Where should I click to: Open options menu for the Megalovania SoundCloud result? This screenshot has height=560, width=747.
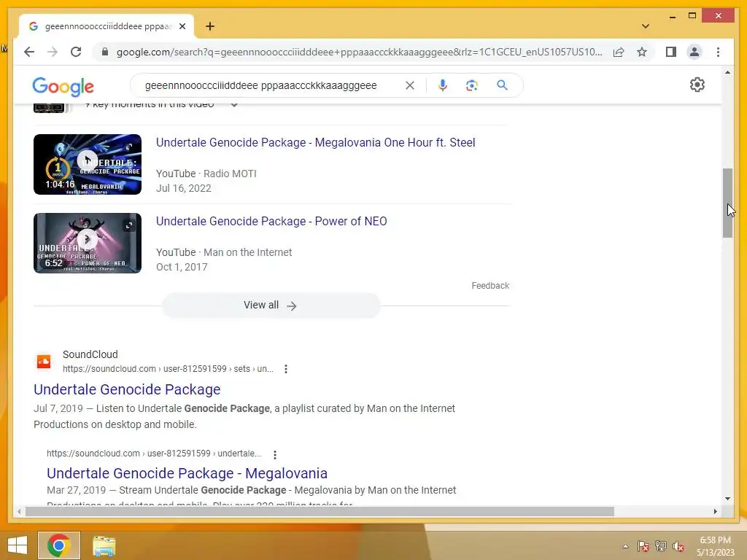[x=275, y=455]
